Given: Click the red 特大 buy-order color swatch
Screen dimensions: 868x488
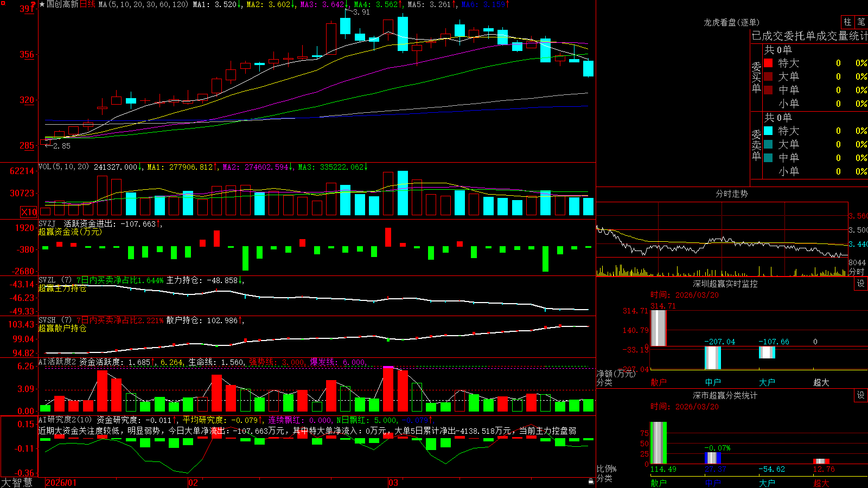Looking at the screenshot, I should [768, 63].
